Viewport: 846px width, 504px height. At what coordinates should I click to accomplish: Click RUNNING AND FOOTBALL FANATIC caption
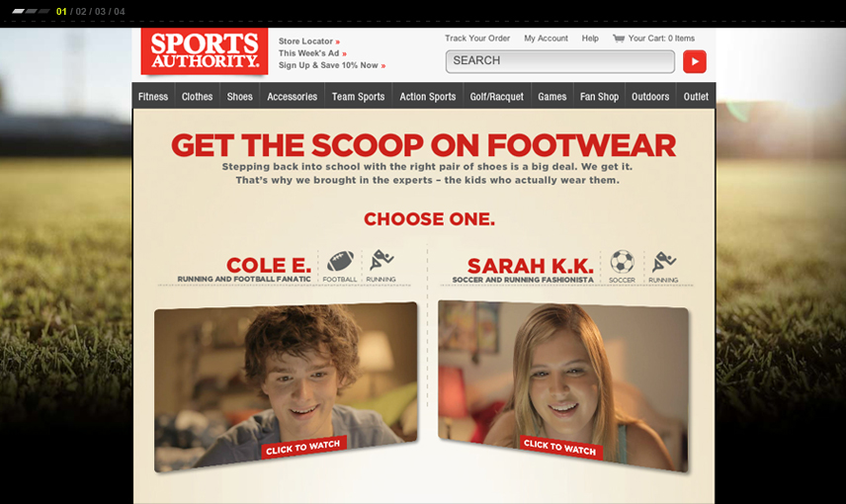[244, 279]
